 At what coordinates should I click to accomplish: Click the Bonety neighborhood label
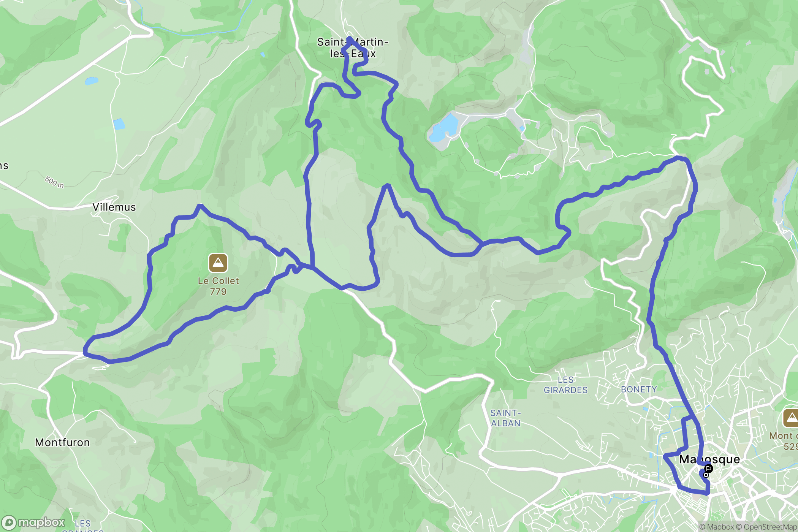point(639,389)
